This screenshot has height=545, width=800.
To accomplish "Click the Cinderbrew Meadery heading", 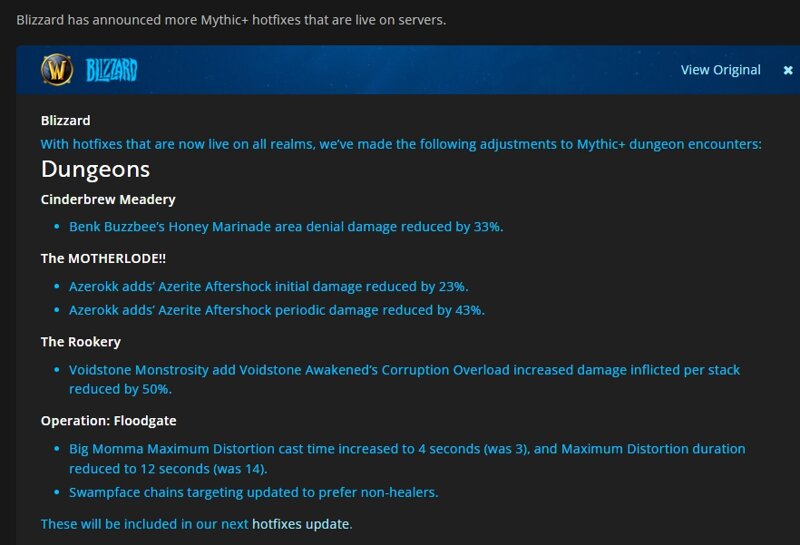I will 108,200.
